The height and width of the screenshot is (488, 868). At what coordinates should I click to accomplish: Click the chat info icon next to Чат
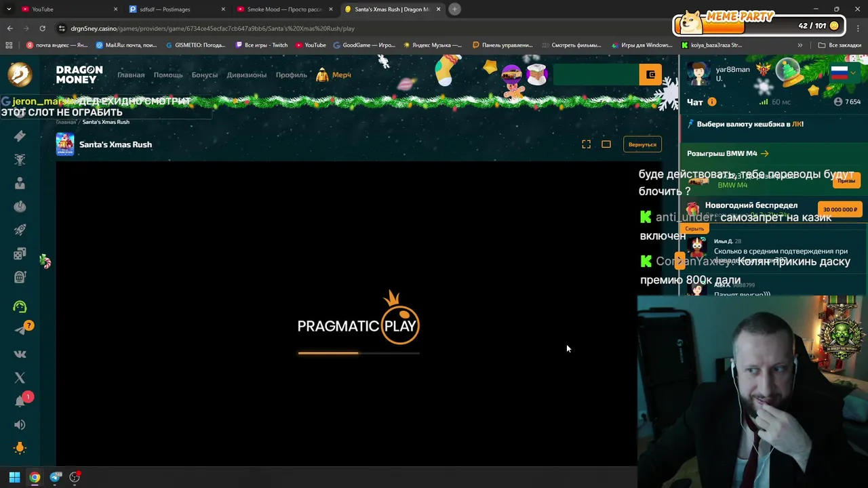[x=712, y=102]
